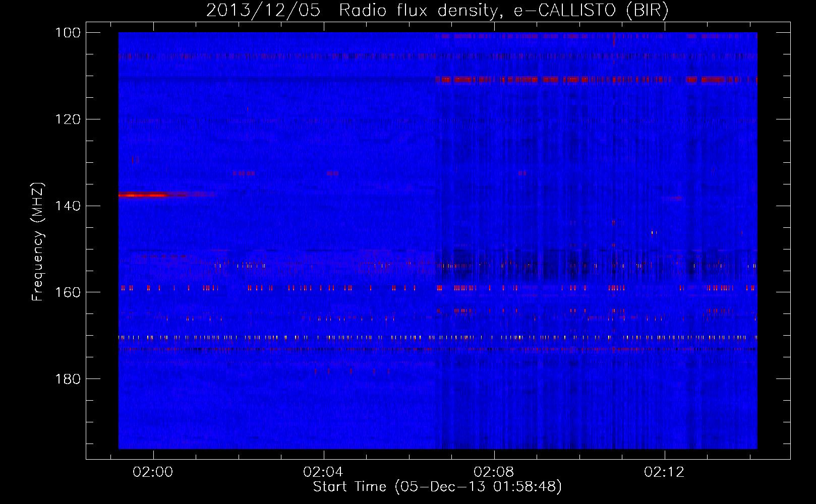The height and width of the screenshot is (504, 816).
Task: Click the "02:04" time tick label
Action: pyautogui.click(x=323, y=472)
